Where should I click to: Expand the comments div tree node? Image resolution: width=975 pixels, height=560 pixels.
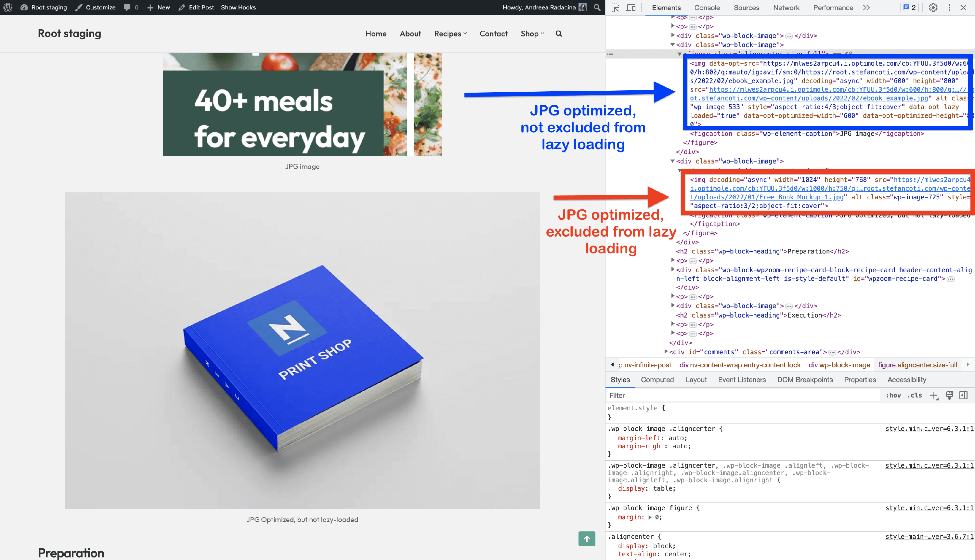click(666, 352)
